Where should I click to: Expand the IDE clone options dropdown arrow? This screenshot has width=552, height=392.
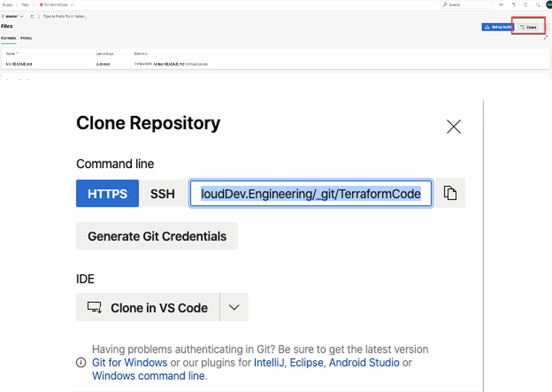pyautogui.click(x=234, y=307)
